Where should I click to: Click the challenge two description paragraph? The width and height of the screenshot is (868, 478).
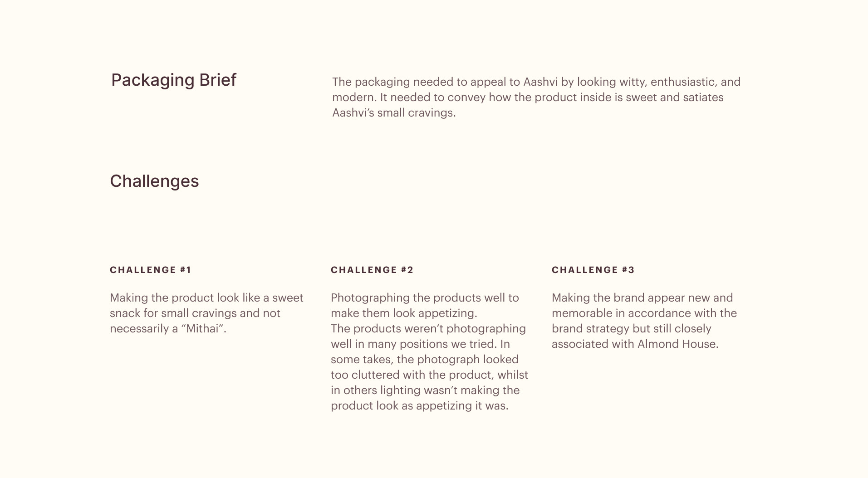point(429,352)
